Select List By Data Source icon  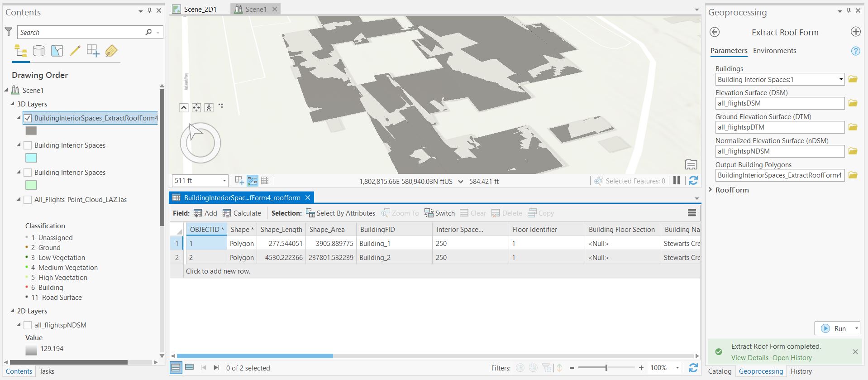pos(39,51)
